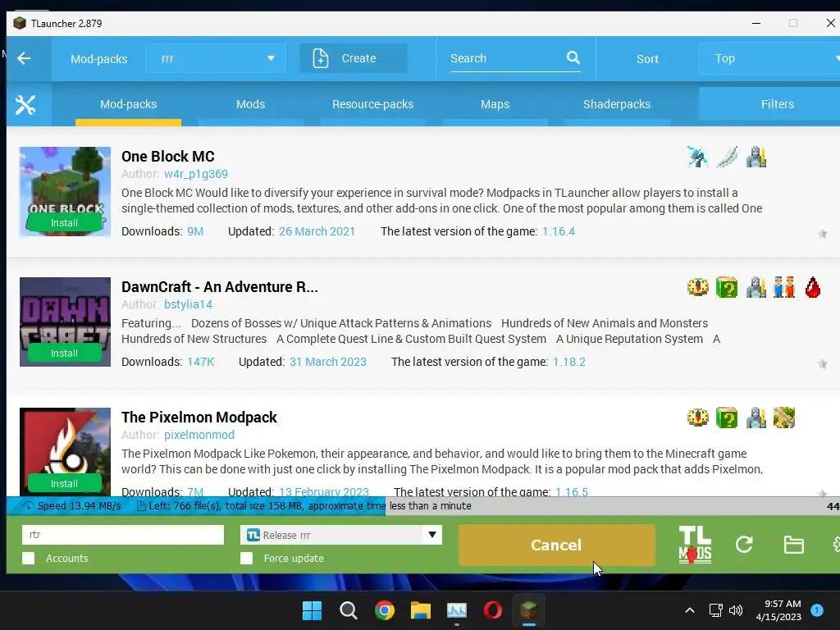Click the green question book icon on Pixelmon
This screenshot has width=840, height=630.
[x=727, y=418]
